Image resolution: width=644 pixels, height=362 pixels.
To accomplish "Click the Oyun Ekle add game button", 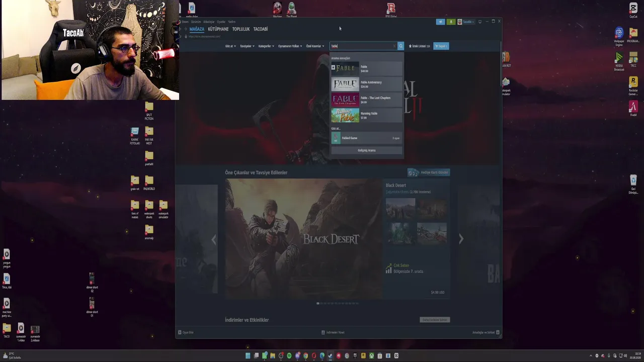I will tap(186, 332).
